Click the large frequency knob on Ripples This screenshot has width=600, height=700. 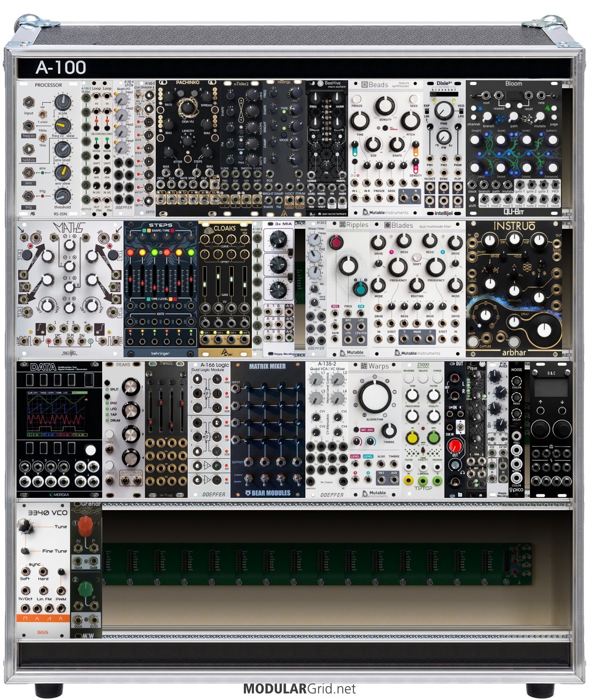pyautogui.click(x=348, y=265)
